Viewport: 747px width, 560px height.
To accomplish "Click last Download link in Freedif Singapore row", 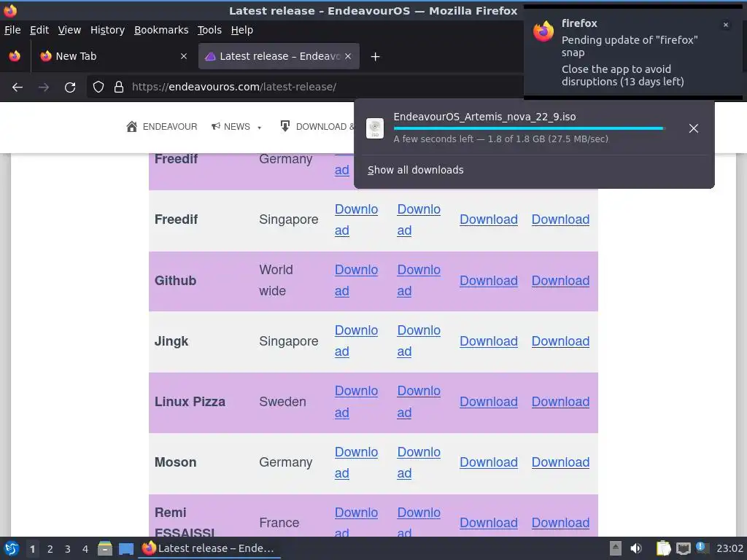I will click(560, 219).
